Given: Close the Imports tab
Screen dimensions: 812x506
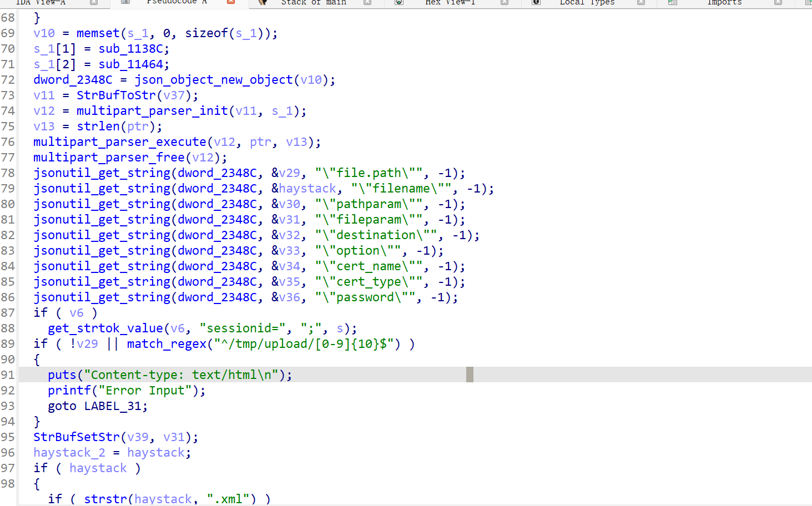Looking at the screenshot, I should click(778, 2).
